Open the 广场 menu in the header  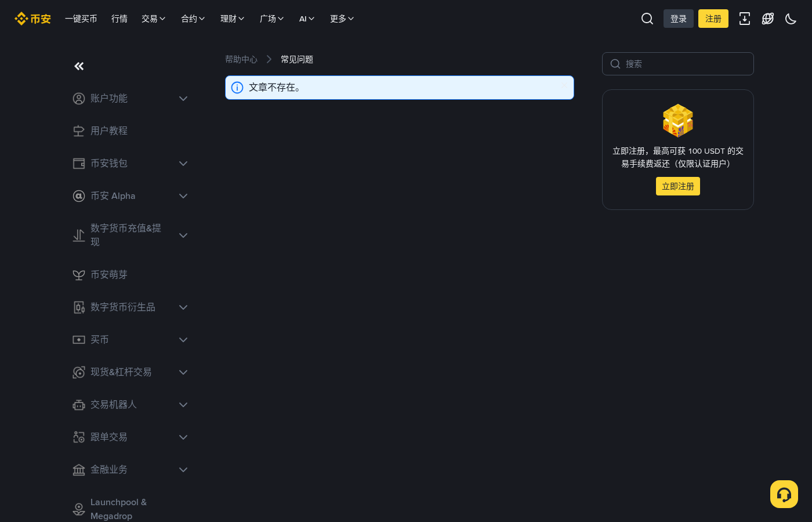tap(272, 19)
